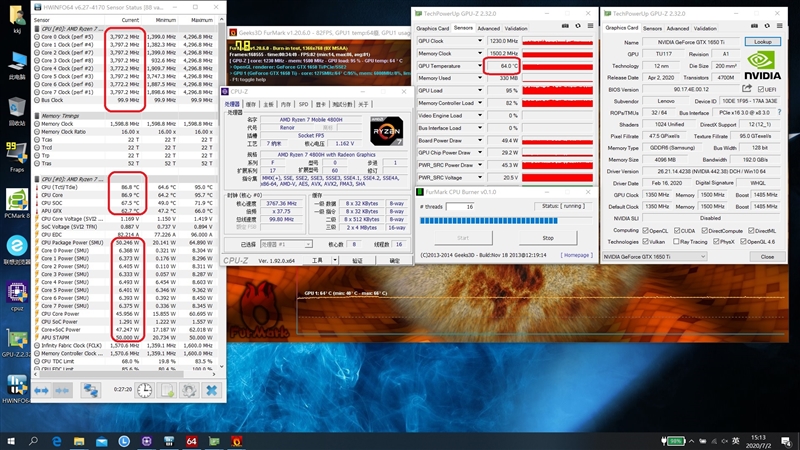Click the BIOS export share icon in GPU-Z
This screenshot has height=450, width=800.
[746, 89]
